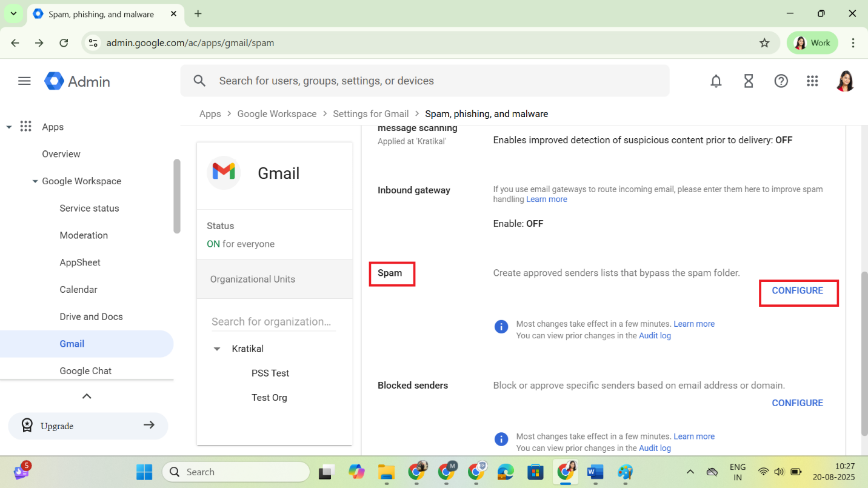868x488 pixels.
Task: Open Task View from the taskbar
Action: tap(327, 472)
